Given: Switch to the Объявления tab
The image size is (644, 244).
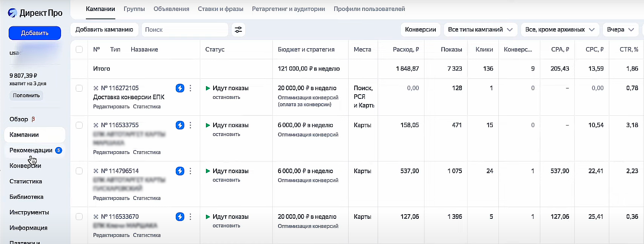Looking at the screenshot, I should click(171, 9).
